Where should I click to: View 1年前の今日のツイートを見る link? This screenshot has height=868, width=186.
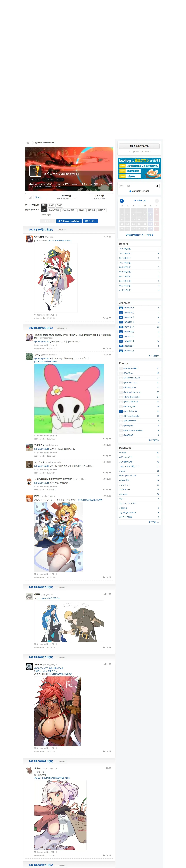[x=139, y=235]
